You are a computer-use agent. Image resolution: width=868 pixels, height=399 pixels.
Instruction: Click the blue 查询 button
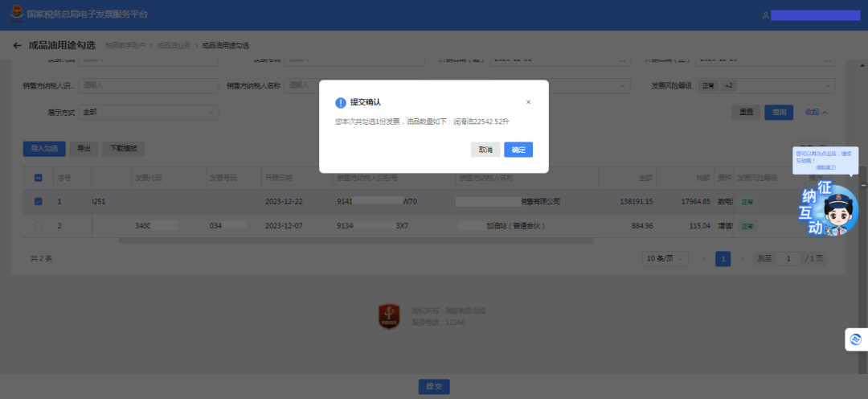pyautogui.click(x=779, y=112)
